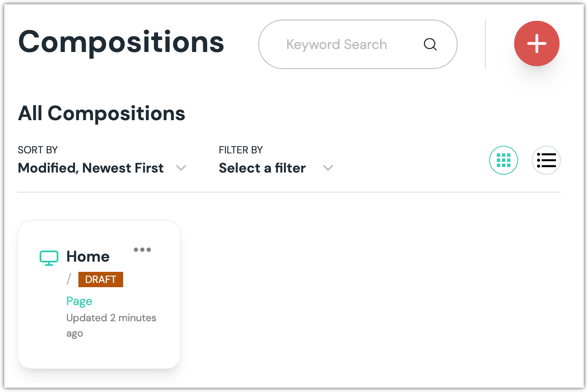Viewport: 588px width, 392px height.
Task: Click the monitor icon on Home card
Action: click(49, 258)
